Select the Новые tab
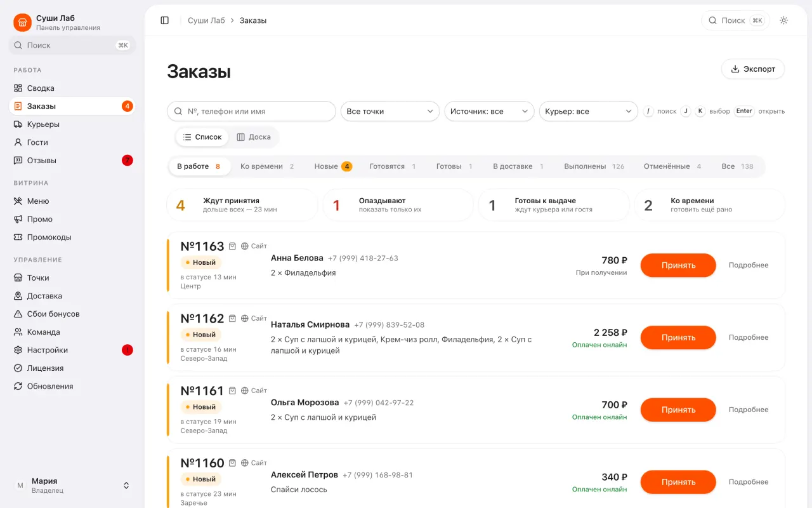Viewport: 812px width, 508px height. coord(333,166)
